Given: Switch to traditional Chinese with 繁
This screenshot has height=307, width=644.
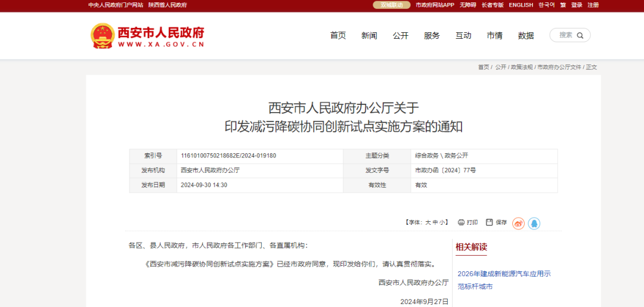Looking at the screenshot, I should (563, 5).
